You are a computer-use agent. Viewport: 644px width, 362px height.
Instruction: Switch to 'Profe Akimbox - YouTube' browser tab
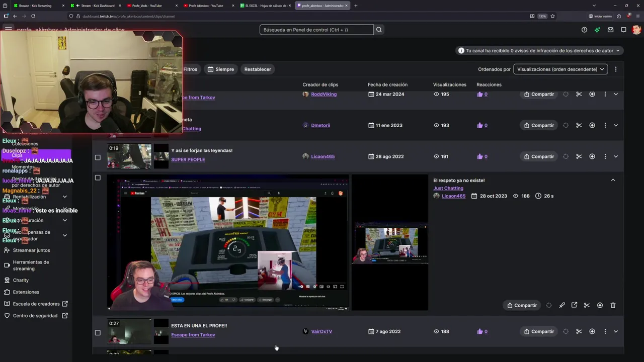coord(209,6)
